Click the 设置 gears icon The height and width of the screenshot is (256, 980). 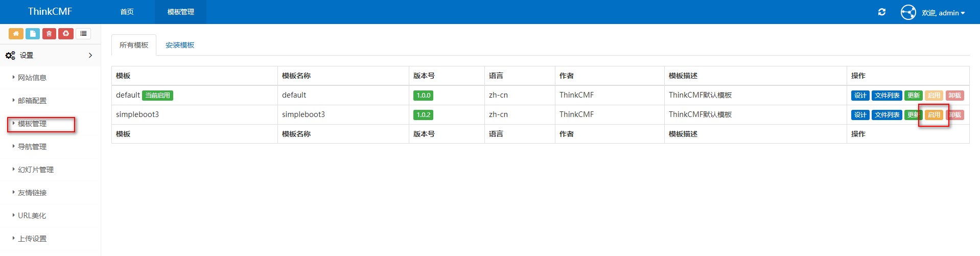(x=10, y=55)
